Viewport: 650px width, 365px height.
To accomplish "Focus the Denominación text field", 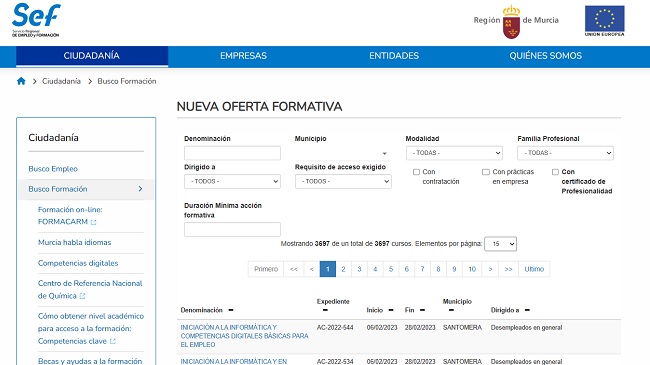I will pyautogui.click(x=232, y=153).
